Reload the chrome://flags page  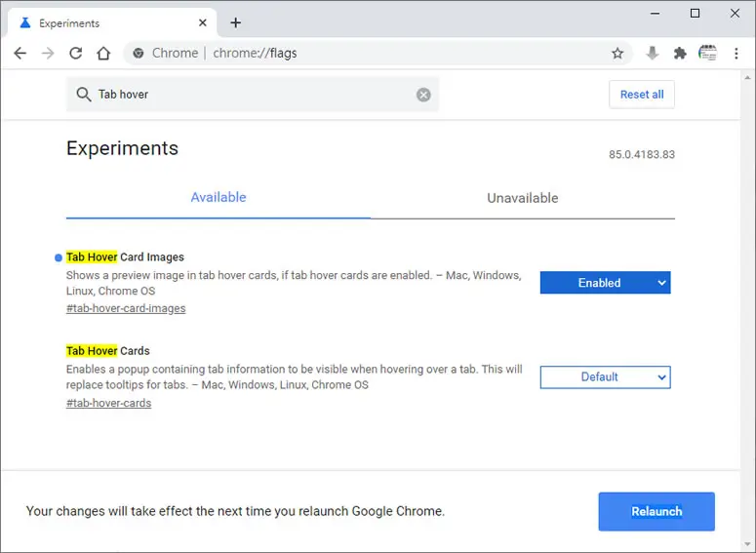[76, 53]
